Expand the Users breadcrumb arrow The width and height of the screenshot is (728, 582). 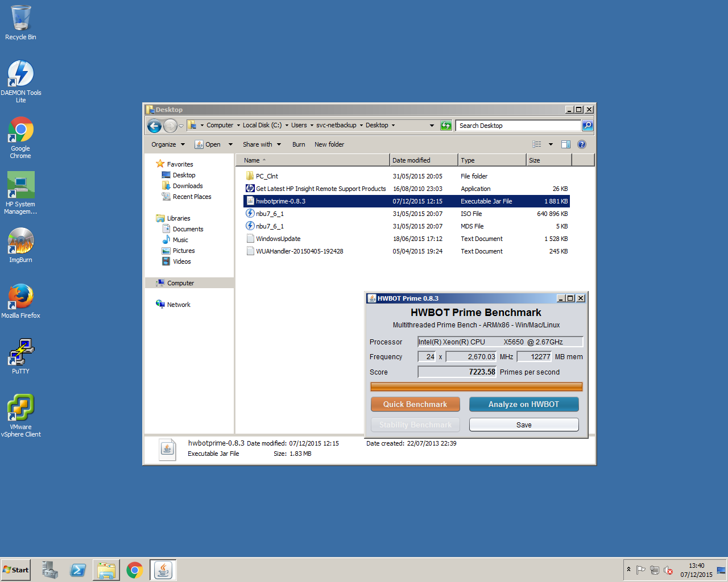pyautogui.click(x=312, y=126)
